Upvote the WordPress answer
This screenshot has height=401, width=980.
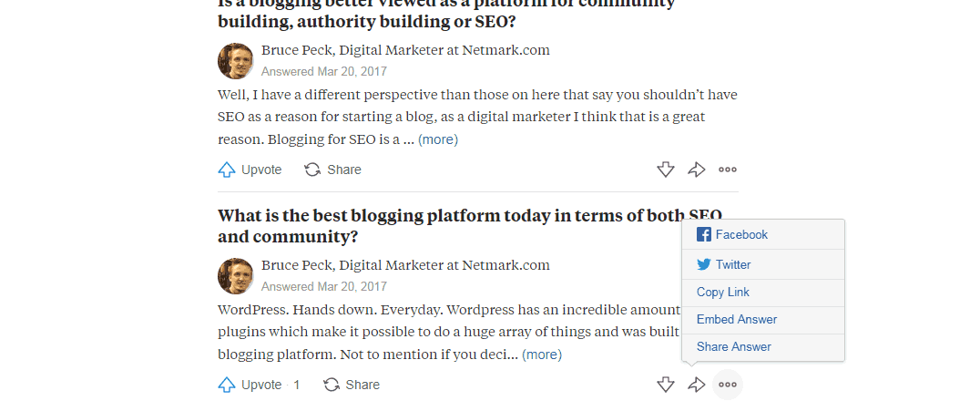[x=250, y=385]
